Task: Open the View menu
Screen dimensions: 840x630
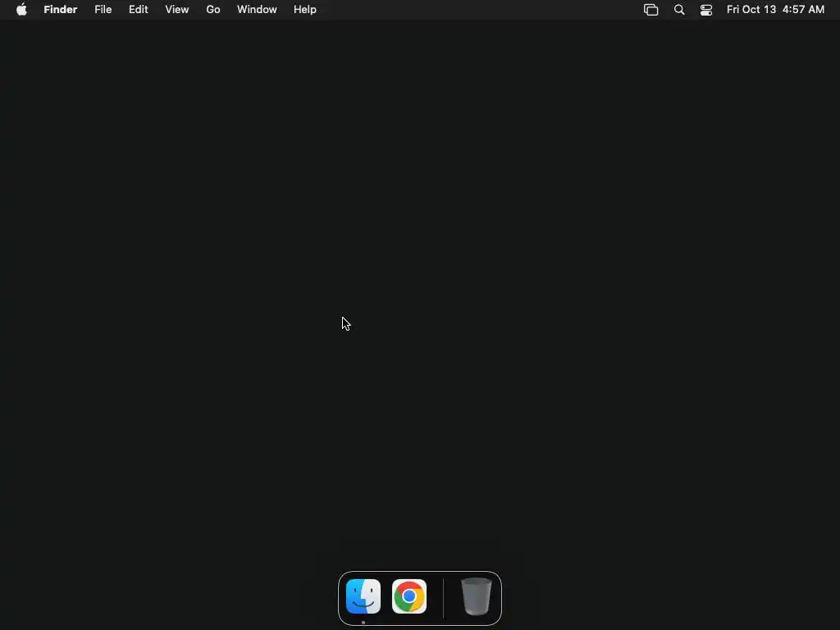Action: point(177,10)
